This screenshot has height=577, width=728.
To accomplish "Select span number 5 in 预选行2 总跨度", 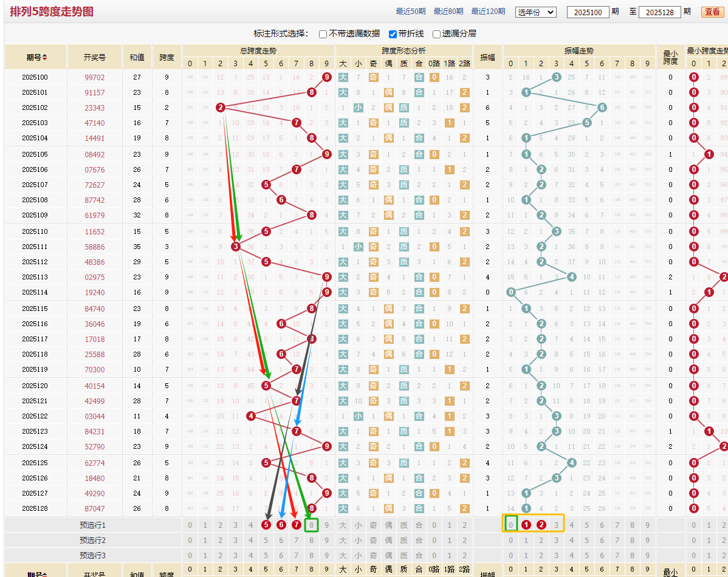I will [266, 541].
